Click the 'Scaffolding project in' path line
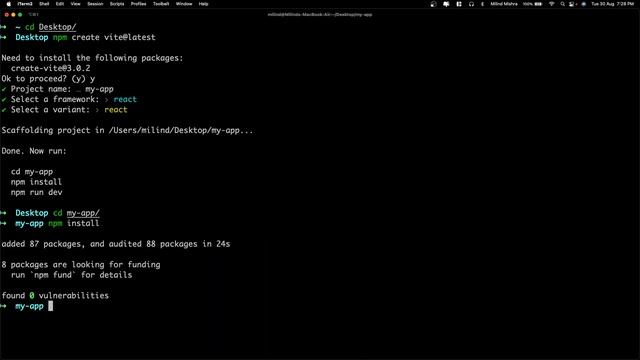 click(127, 130)
